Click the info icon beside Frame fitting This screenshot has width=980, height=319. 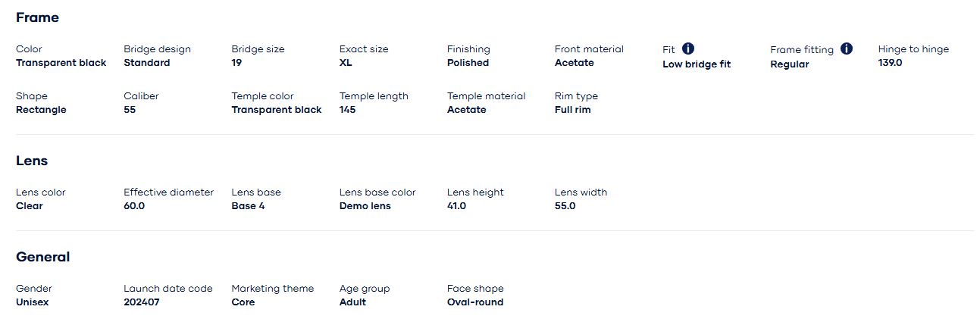point(847,48)
